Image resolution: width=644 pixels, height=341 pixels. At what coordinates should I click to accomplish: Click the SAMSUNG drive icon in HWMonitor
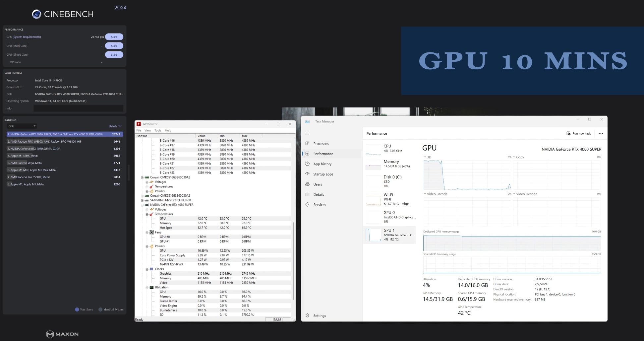(147, 200)
